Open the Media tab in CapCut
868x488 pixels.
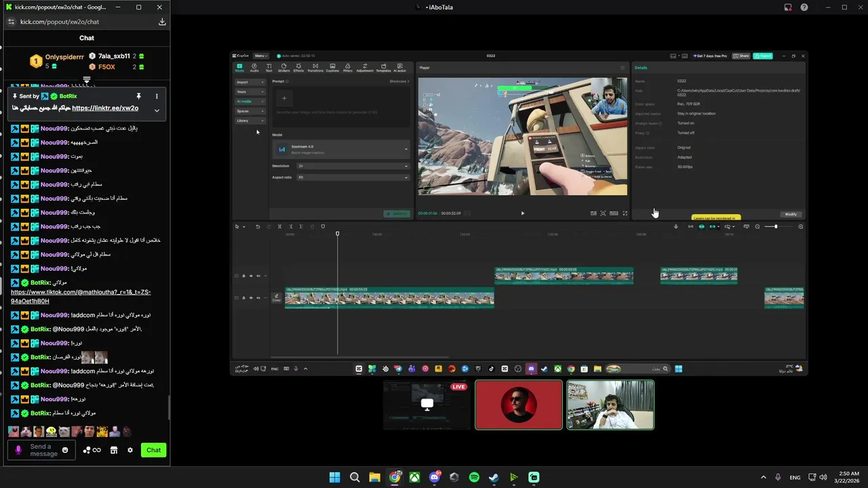pyautogui.click(x=239, y=67)
